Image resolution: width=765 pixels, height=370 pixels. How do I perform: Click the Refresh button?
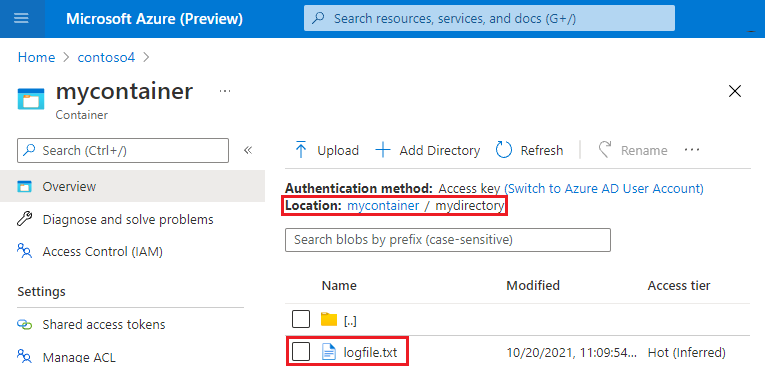[529, 150]
